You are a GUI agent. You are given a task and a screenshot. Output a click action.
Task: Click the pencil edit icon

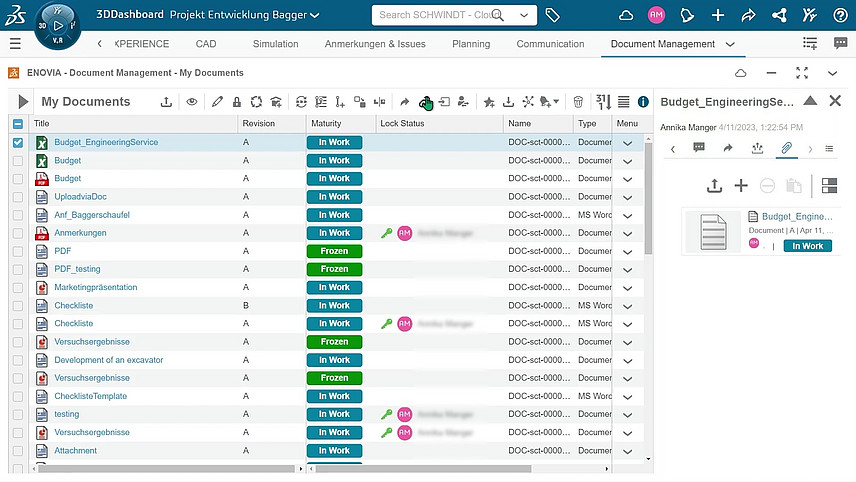click(217, 102)
